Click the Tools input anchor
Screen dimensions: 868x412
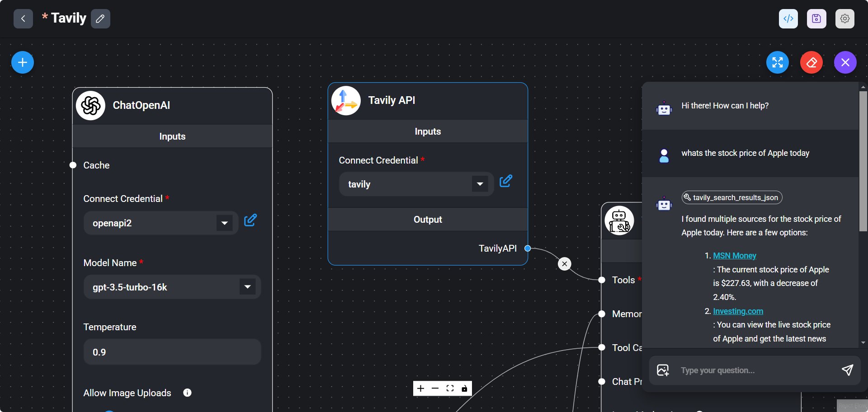tap(602, 280)
